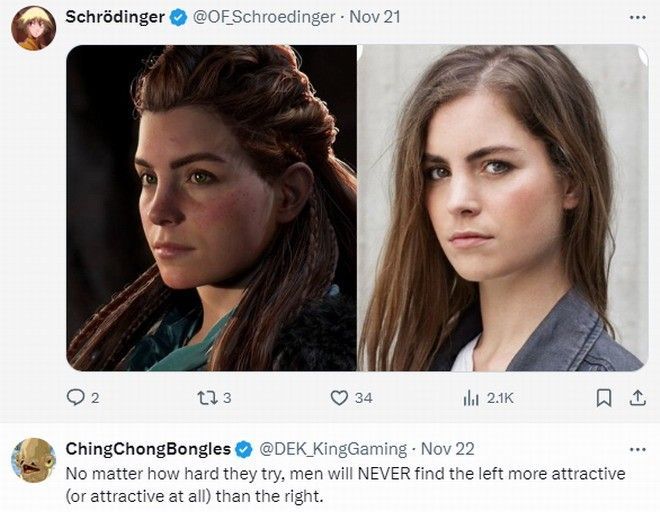This screenshot has width=660, height=512.
Task: Click the share icon on Schrödinger's tweet
Action: point(635,397)
